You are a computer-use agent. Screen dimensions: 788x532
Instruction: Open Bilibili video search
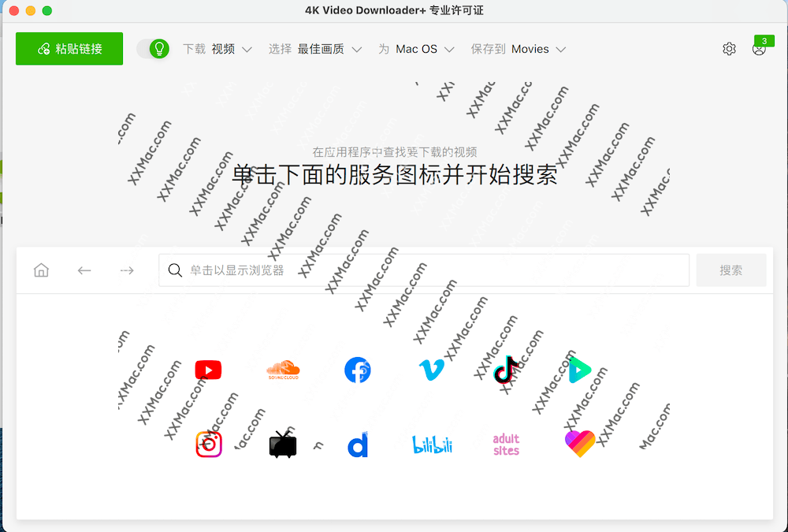[x=432, y=444]
